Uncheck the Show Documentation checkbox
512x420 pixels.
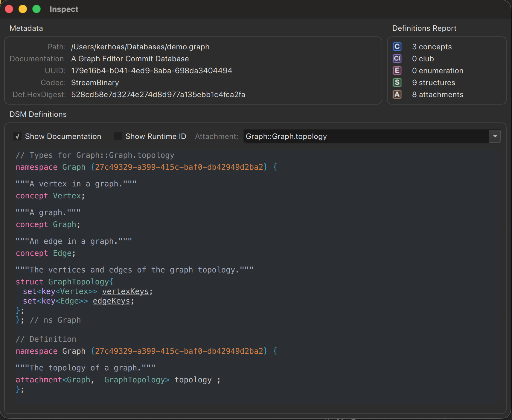17,137
